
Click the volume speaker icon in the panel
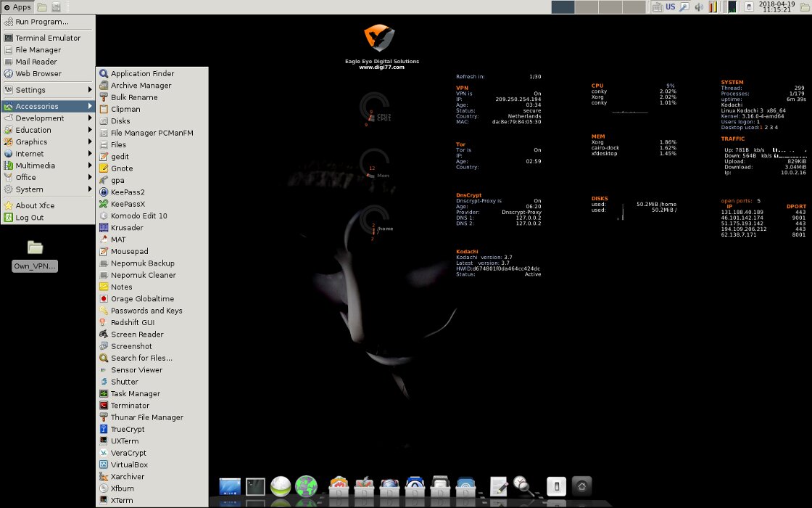click(699, 7)
